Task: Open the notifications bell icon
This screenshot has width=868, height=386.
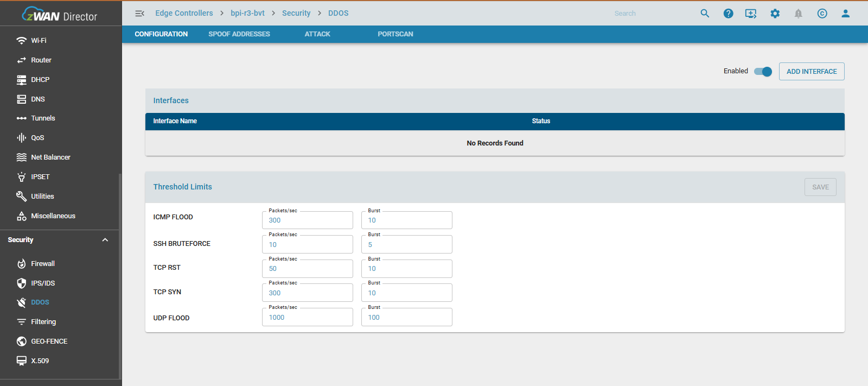Action: (798, 14)
